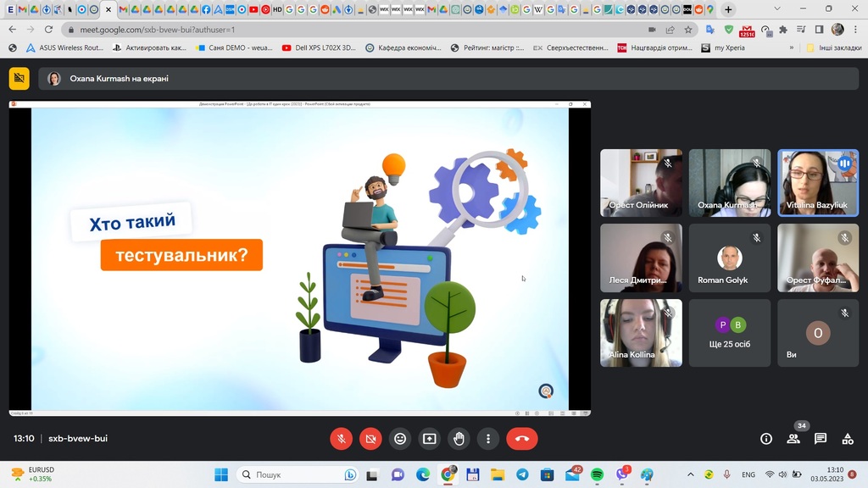This screenshot has height=488, width=868.
Task: Show hidden system tray icons
Action: 691,474
